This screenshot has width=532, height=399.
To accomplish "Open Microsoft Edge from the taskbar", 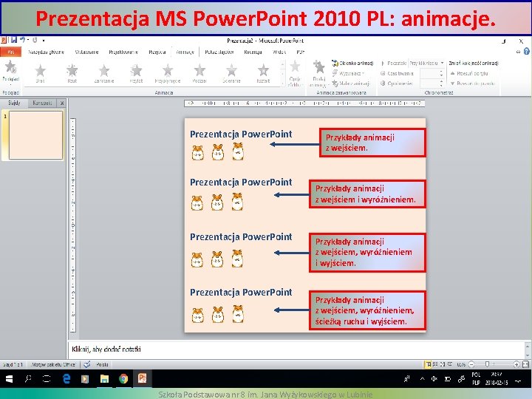I will [66, 378].
